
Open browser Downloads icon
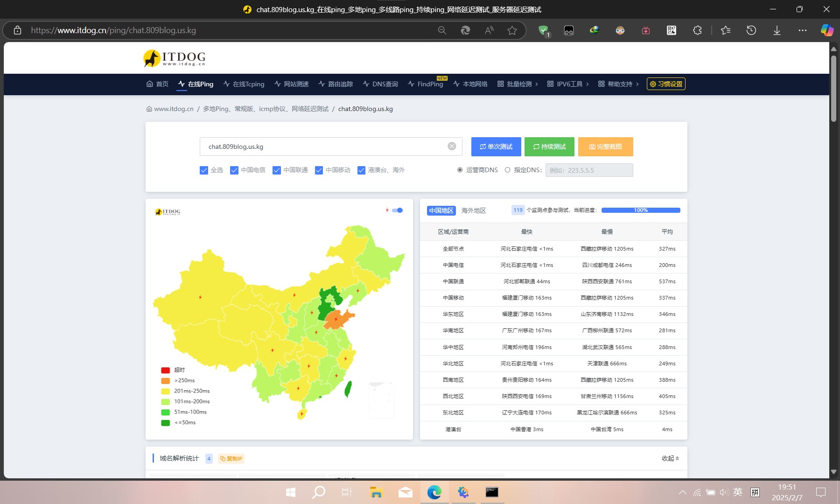777,30
